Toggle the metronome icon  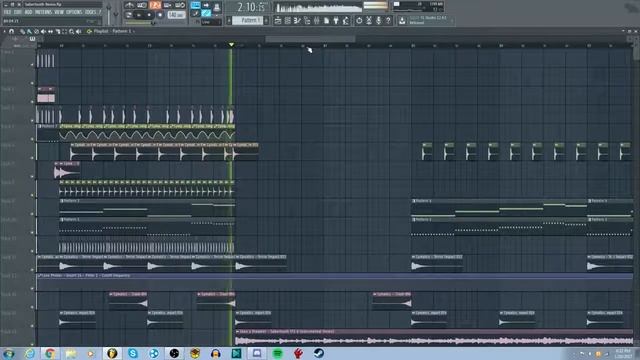pos(129,5)
